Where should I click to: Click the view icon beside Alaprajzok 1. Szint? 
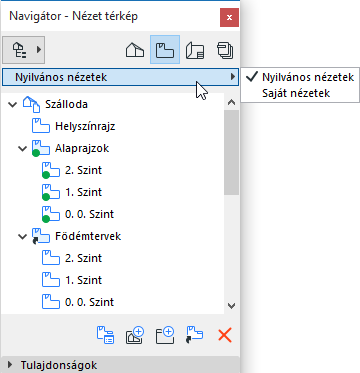pos(51,192)
